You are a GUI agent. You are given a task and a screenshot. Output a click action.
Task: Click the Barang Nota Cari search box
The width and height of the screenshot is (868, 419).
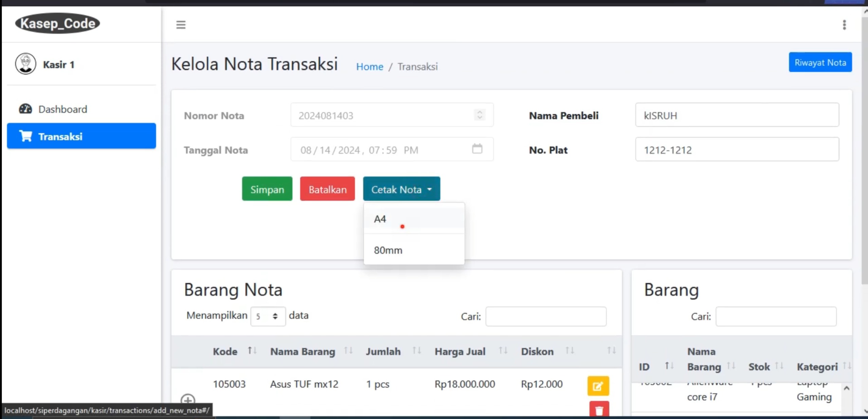pyautogui.click(x=546, y=316)
